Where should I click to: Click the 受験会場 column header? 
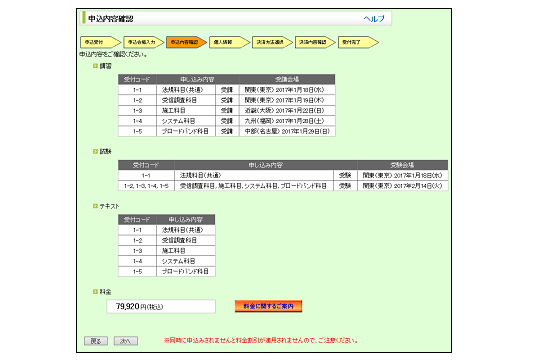coord(402,165)
